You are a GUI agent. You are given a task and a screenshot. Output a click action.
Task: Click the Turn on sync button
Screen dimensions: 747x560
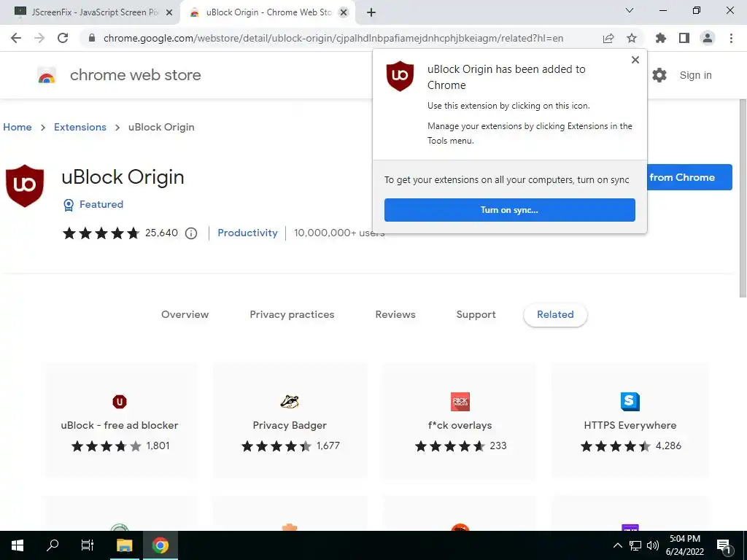pos(510,210)
